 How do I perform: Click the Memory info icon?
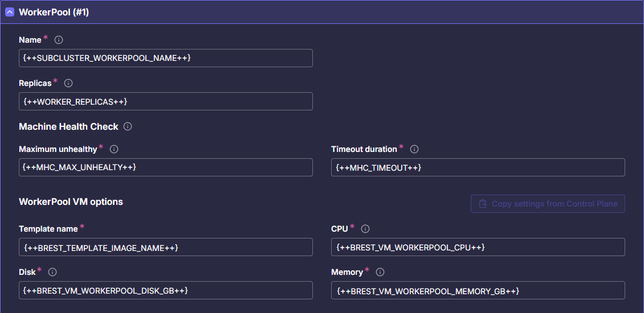click(x=380, y=272)
